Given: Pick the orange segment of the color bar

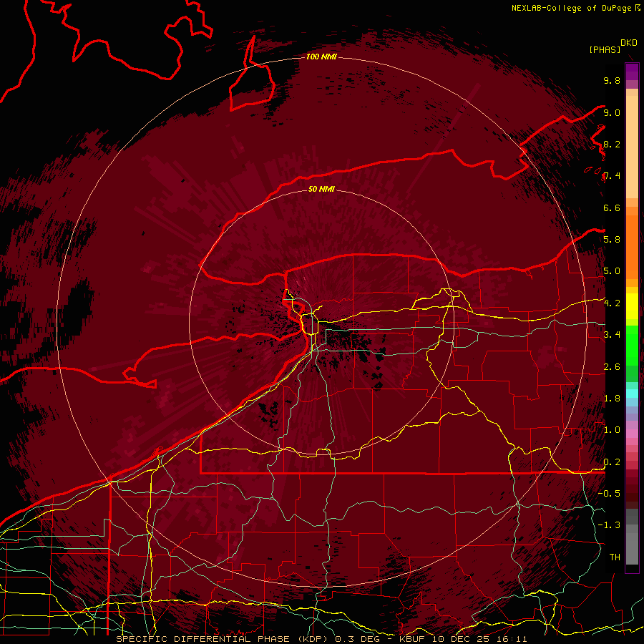Looking at the screenshot, I should (632, 247).
